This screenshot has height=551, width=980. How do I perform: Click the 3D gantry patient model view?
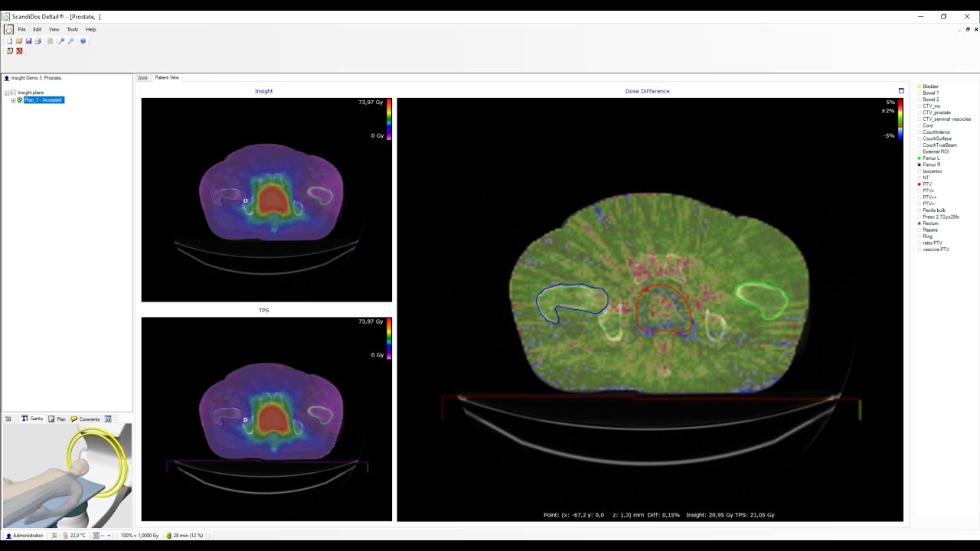[67, 476]
